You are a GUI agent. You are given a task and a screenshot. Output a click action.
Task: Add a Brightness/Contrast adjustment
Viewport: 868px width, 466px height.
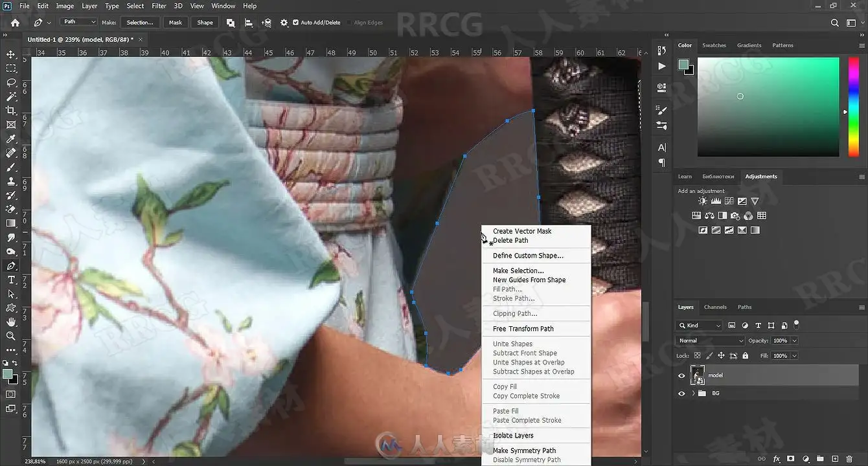[703, 201]
